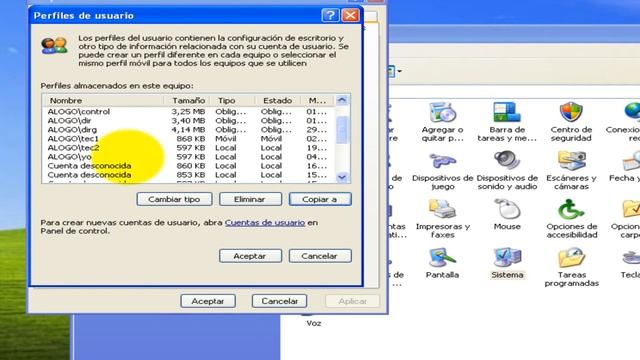Viewport: 640px width, 360px height.
Task: Click the Copiar a button
Action: click(320, 199)
